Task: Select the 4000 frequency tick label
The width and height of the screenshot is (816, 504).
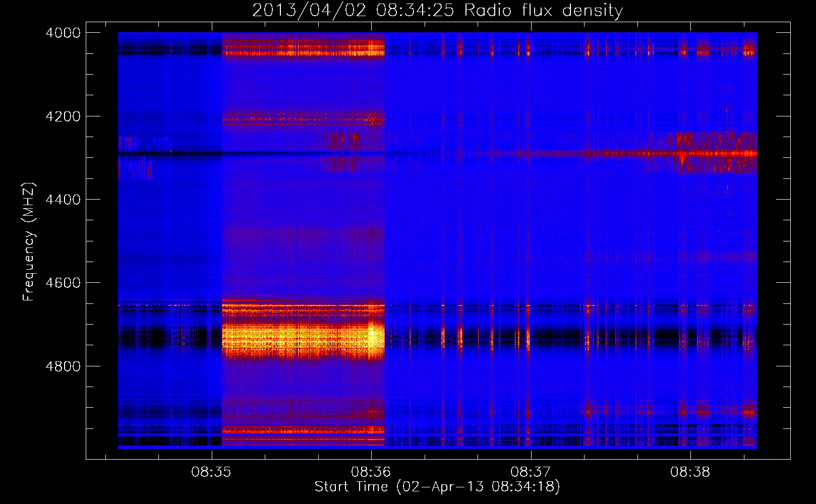Action: (x=63, y=33)
